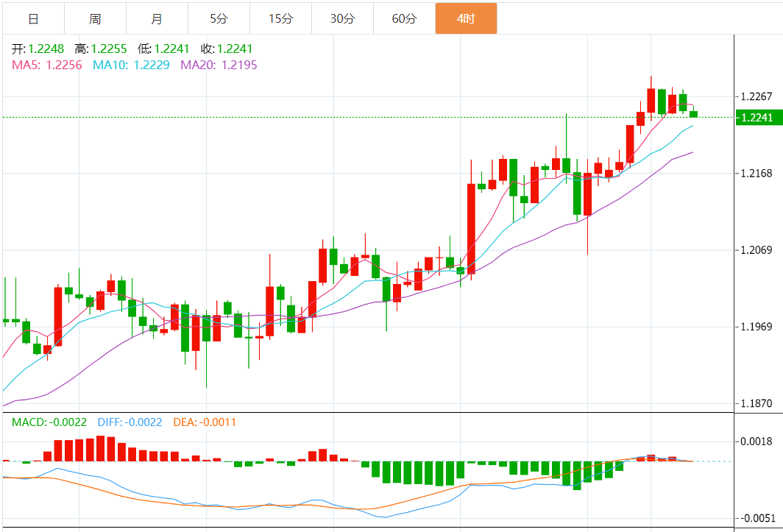The height and width of the screenshot is (532, 783).
Task: Switch to the 日 daily chart tab
Action: (x=33, y=19)
